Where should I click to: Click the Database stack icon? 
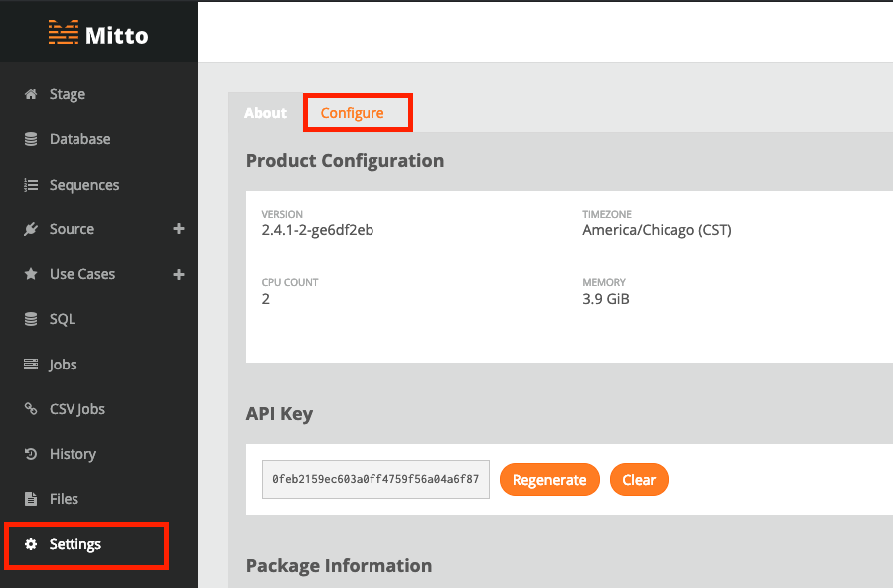31,139
